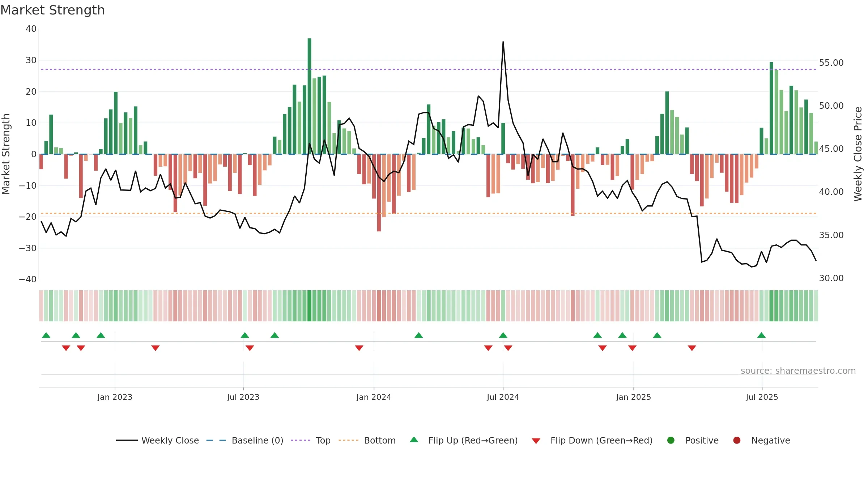Click the Flip Down triangle just before Jan 2024
The height and width of the screenshot is (488, 868).
point(359,348)
